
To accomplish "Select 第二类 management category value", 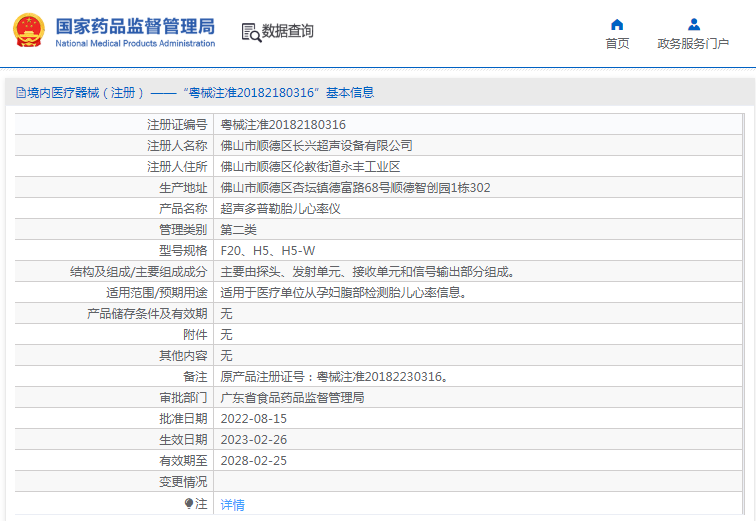I will click(x=239, y=230).
